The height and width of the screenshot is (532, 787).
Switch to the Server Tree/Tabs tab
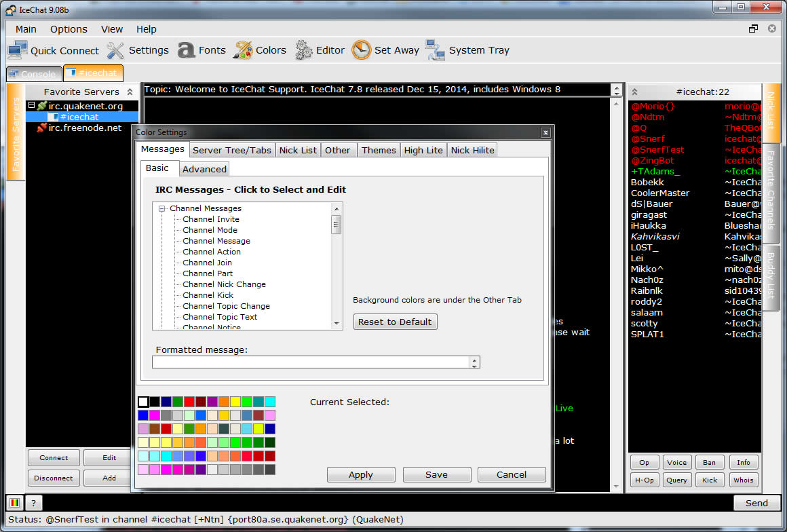tap(232, 150)
